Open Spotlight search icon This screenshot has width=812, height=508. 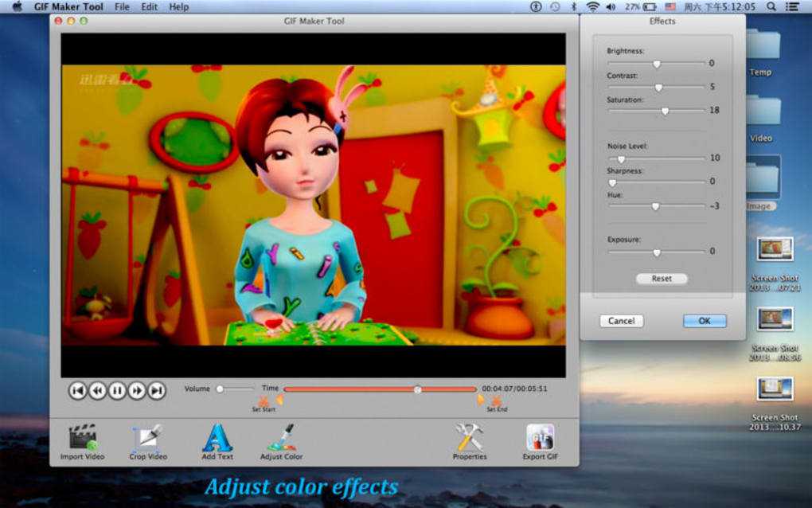click(771, 6)
